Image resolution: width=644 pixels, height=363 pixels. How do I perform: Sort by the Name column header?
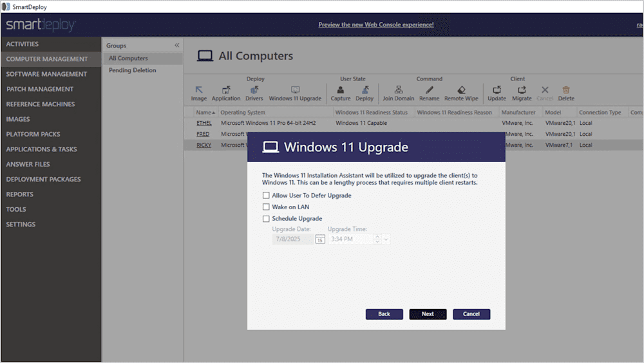(x=205, y=112)
